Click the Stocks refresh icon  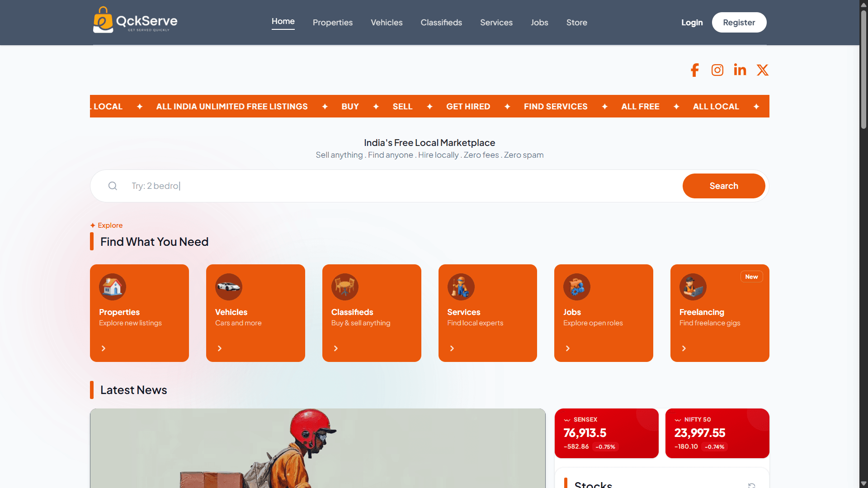point(752,485)
